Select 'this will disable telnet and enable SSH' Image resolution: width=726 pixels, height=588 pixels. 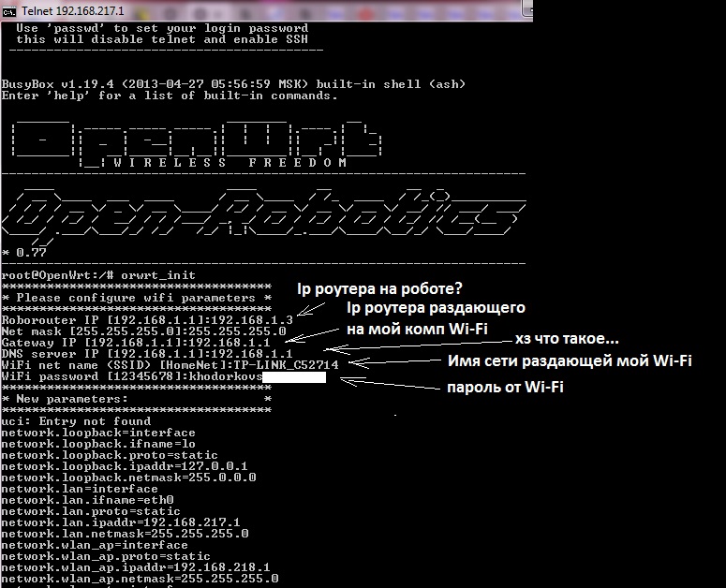click(162, 39)
